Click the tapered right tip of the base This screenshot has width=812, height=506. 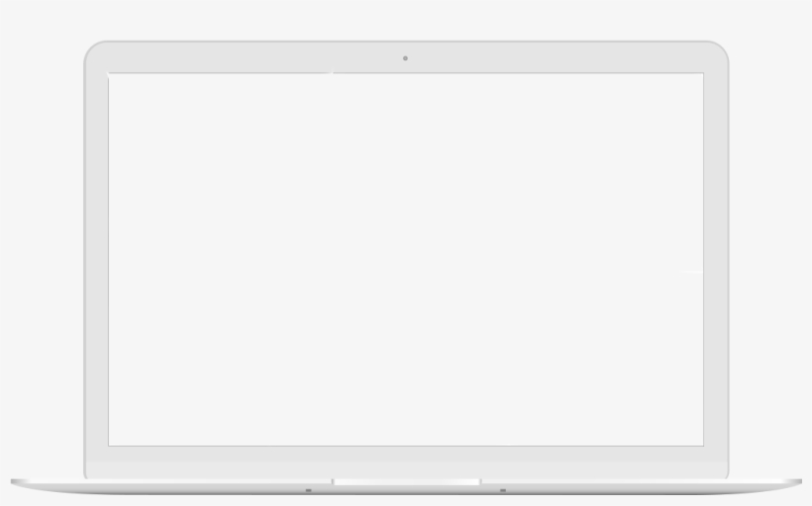(x=791, y=482)
